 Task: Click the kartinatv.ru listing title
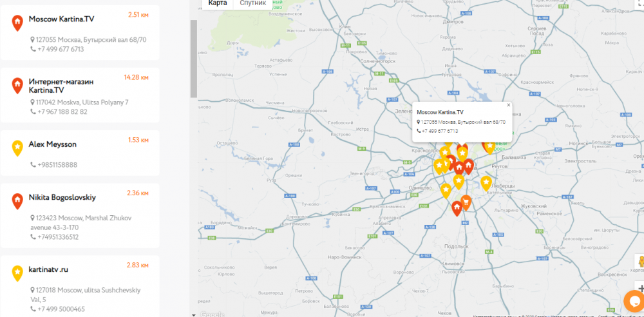(48, 269)
